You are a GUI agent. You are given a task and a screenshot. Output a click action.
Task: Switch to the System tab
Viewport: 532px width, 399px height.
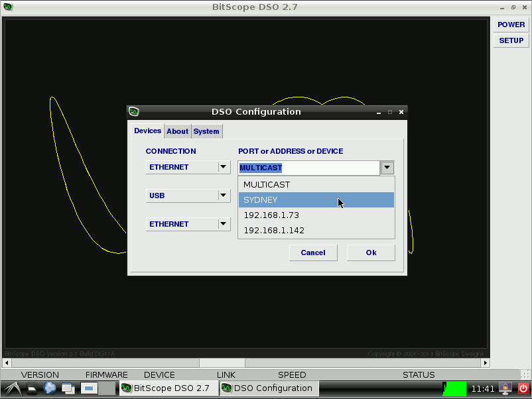[x=206, y=131]
